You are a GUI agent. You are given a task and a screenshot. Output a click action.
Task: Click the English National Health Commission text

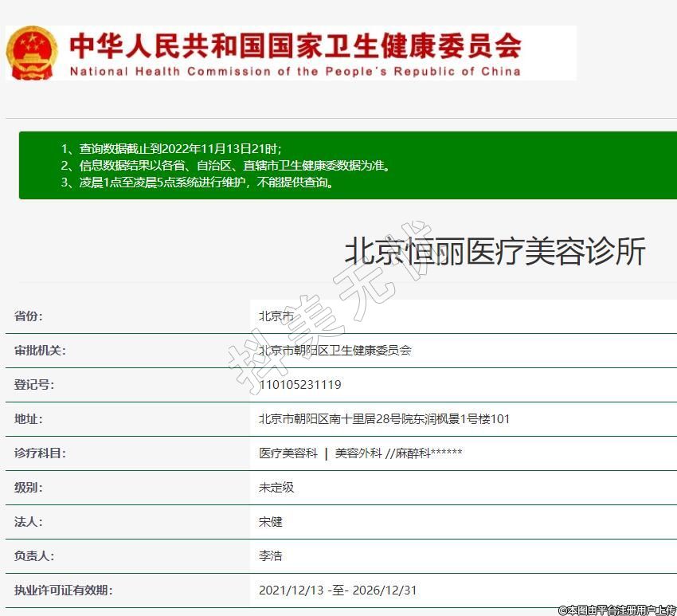point(295,72)
